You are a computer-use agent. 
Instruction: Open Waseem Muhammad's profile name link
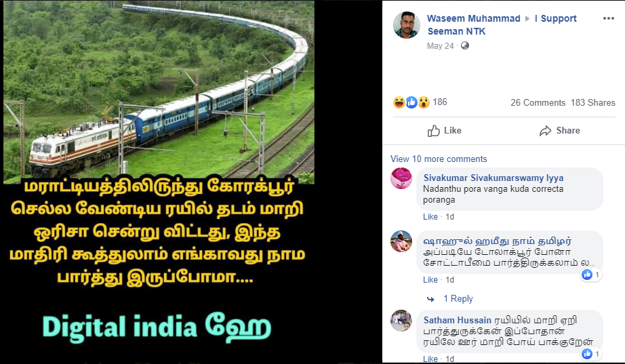[x=474, y=19]
